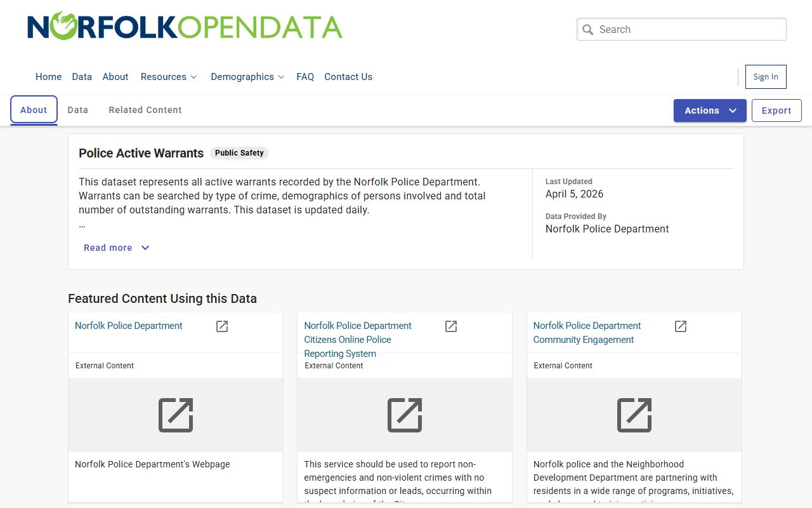Image resolution: width=812 pixels, height=508 pixels.
Task: Click the Norfolk Open Data logo
Action: tap(185, 26)
